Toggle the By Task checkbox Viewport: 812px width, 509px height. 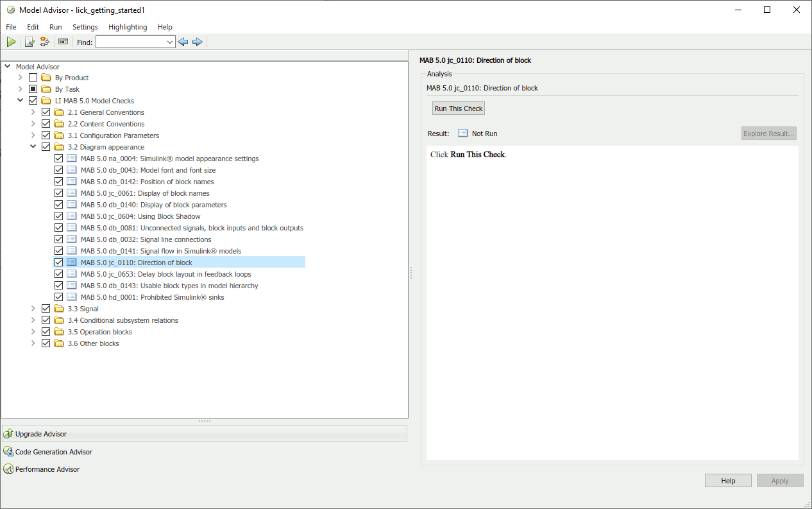pyautogui.click(x=33, y=89)
